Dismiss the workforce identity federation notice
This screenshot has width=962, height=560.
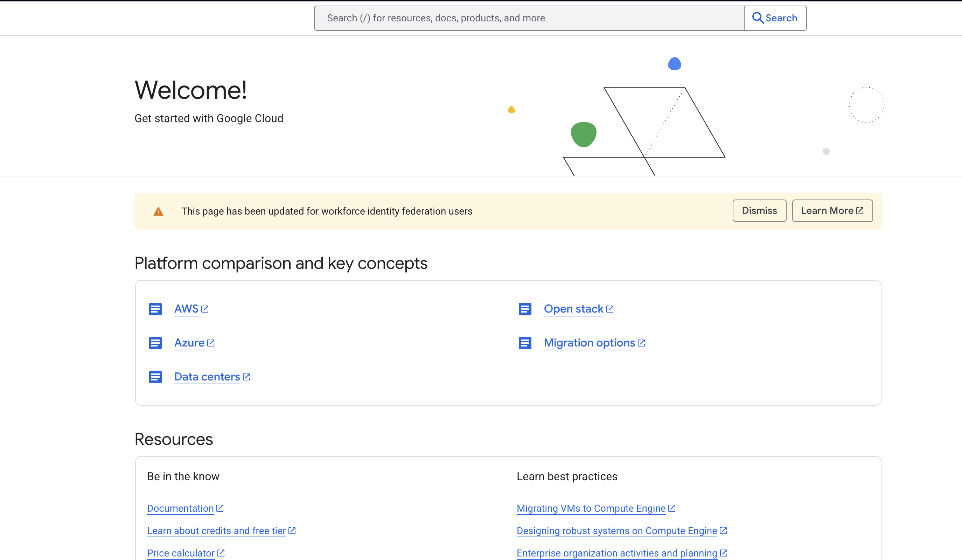click(x=759, y=210)
